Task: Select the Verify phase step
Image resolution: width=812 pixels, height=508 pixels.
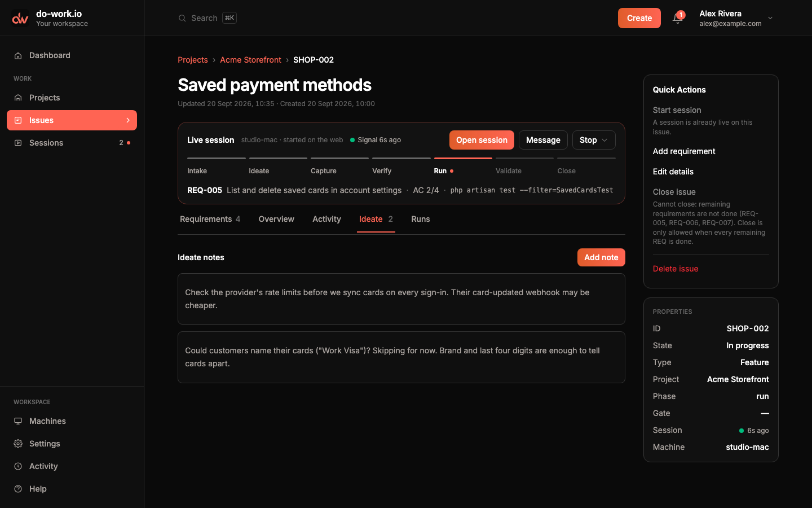Action: (401, 166)
